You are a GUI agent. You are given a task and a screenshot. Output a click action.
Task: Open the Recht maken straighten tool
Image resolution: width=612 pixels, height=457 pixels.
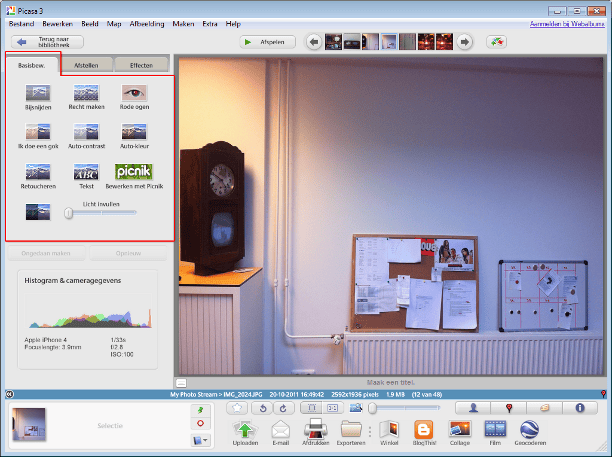[86, 93]
